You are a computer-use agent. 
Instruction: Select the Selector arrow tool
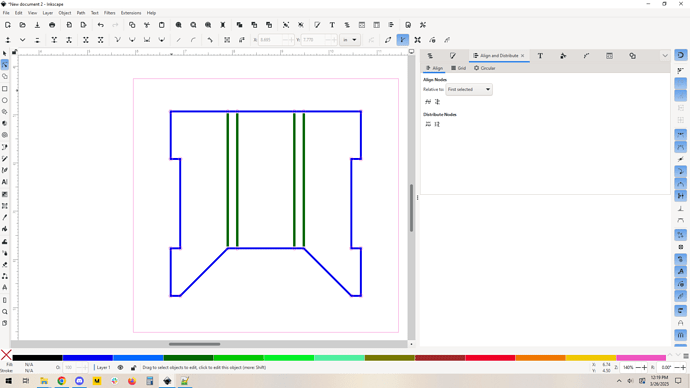(x=5, y=54)
